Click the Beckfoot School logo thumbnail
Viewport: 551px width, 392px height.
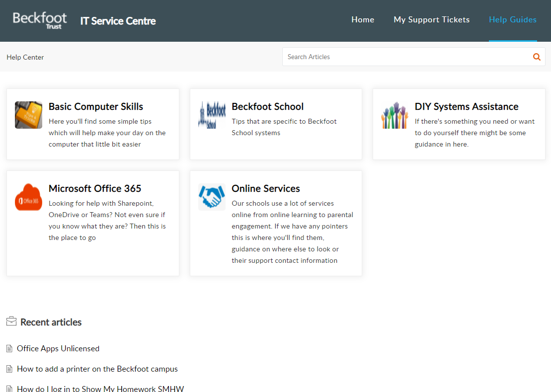pos(212,115)
